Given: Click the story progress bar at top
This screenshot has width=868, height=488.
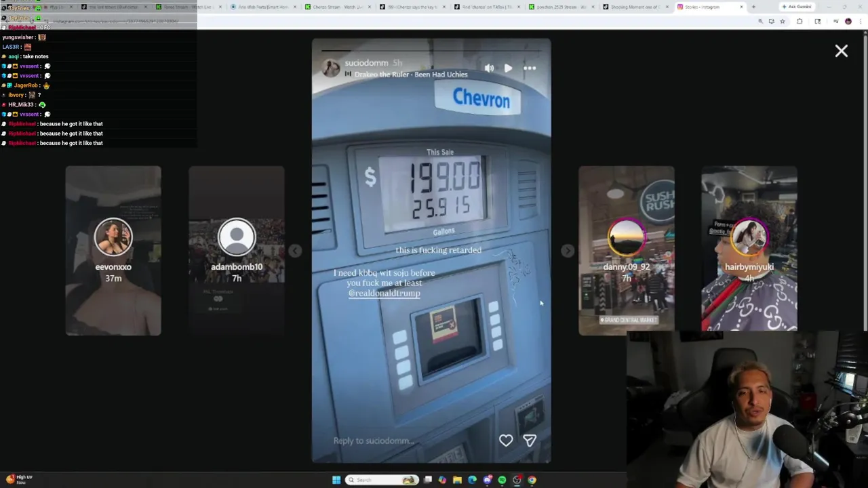Looking at the screenshot, I should tap(431, 50).
